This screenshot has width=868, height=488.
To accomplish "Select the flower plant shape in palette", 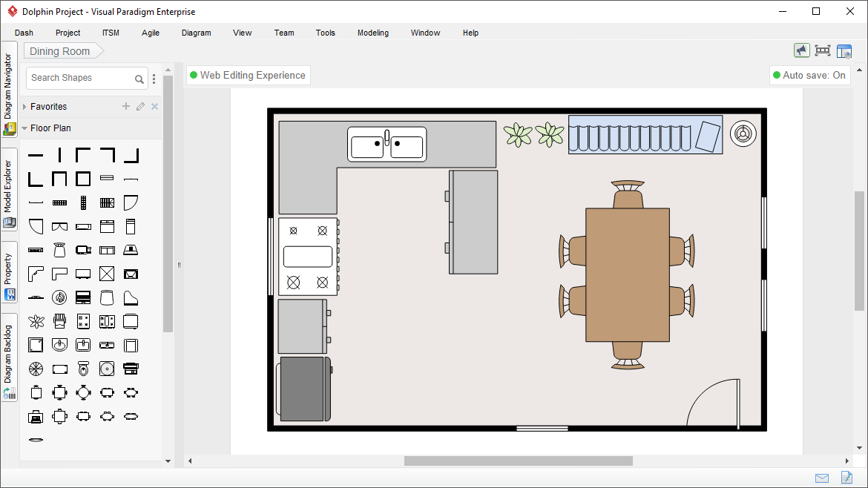I will click(36, 321).
